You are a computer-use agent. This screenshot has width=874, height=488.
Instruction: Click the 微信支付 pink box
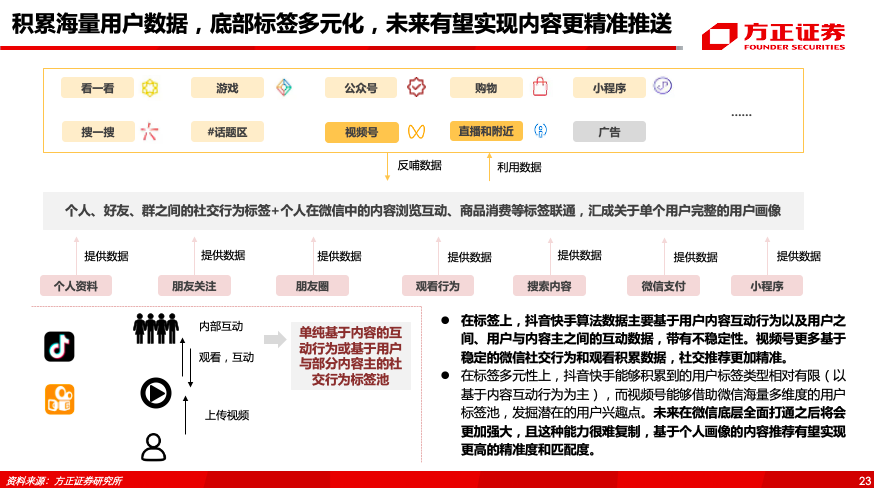pos(663,286)
